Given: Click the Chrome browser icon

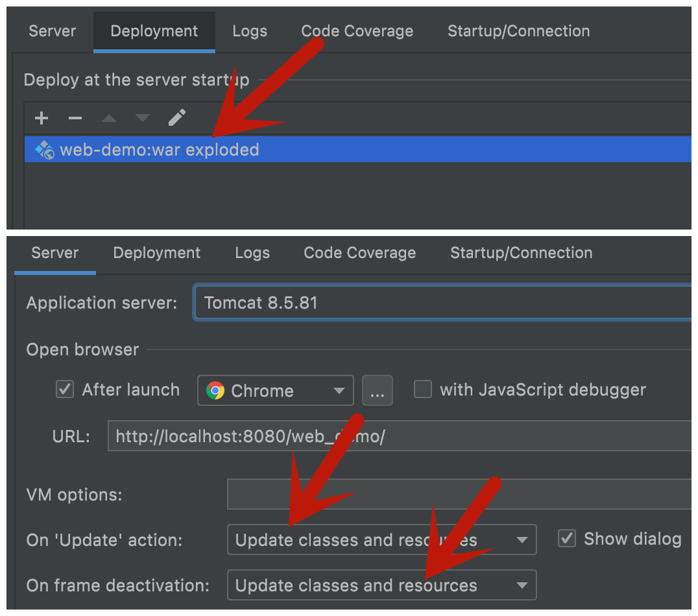Looking at the screenshot, I should pos(215,390).
